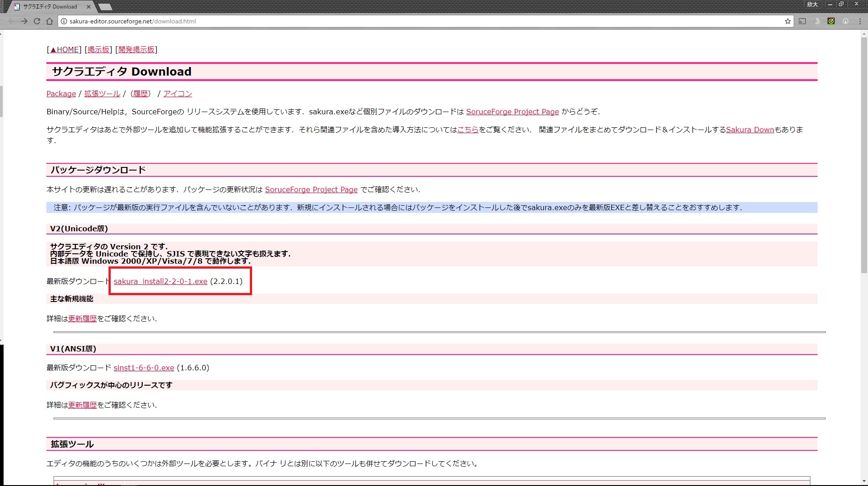Click the 拡張ツール section heading
Image resolution: width=868 pixels, height=486 pixels.
pos(72,444)
